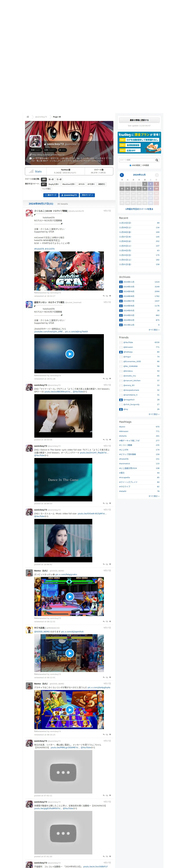Image resolution: width=186 pixels, height=868 pixels.
Task: Click the @hottaqu friend profile icon
Action: point(121,352)
